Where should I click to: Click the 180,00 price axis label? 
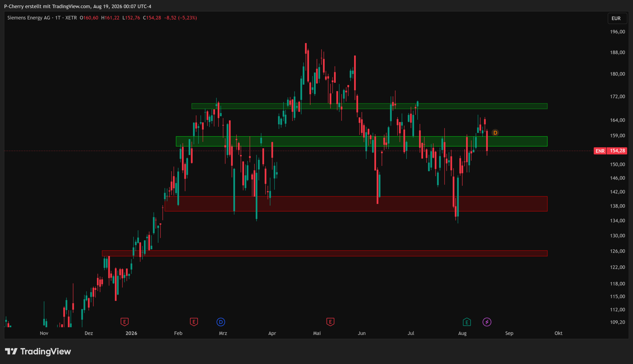tap(617, 74)
